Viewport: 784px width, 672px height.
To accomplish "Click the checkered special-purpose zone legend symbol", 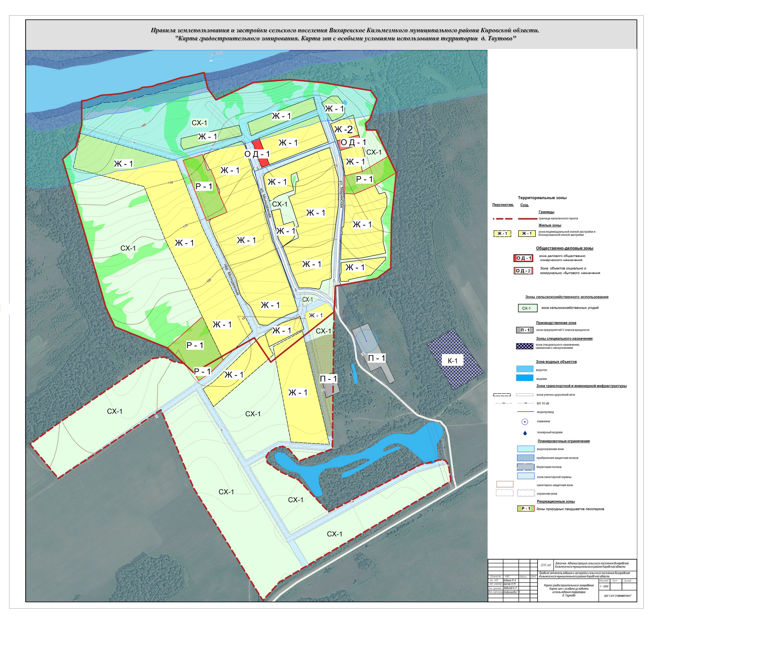I will (x=525, y=346).
